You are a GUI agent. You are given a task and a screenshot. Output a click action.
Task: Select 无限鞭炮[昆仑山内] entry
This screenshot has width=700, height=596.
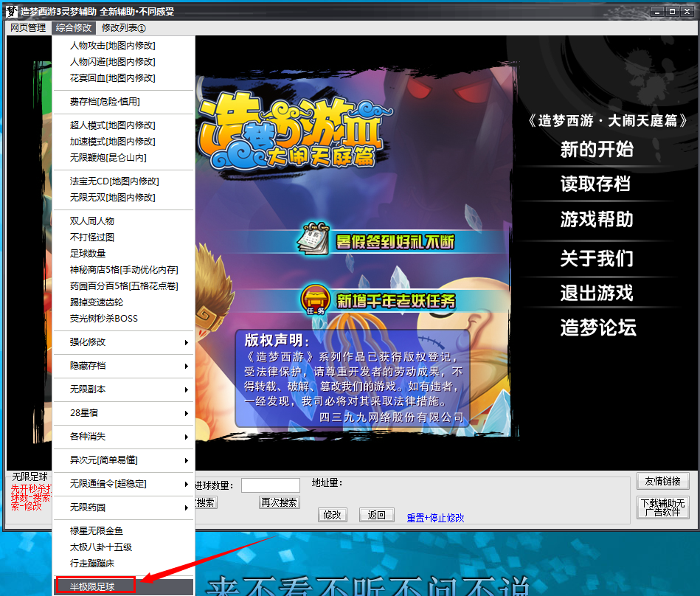[124, 158]
